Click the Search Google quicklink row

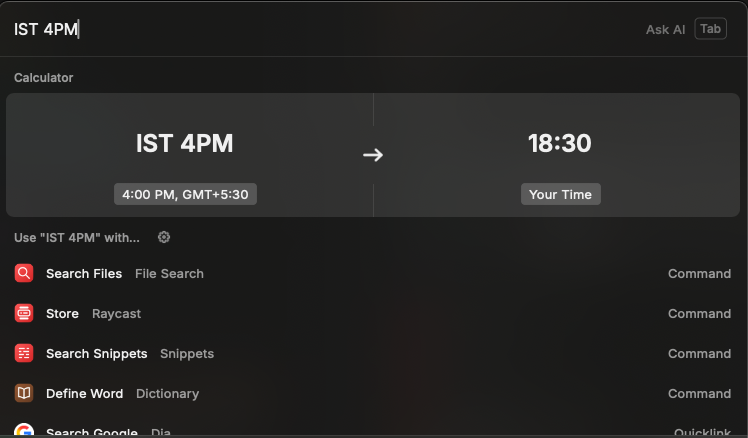pyautogui.click(x=373, y=431)
